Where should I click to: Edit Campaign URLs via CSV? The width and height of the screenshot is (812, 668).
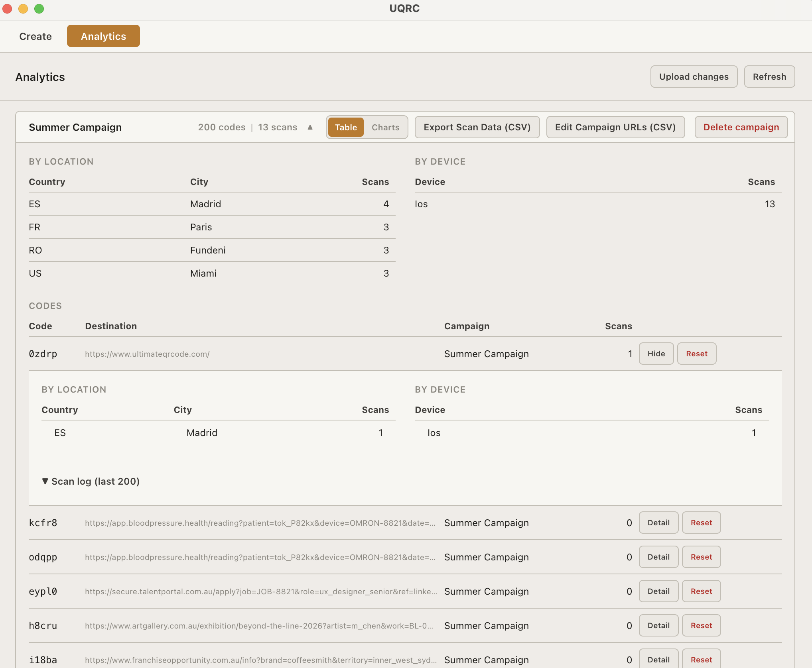coord(615,127)
